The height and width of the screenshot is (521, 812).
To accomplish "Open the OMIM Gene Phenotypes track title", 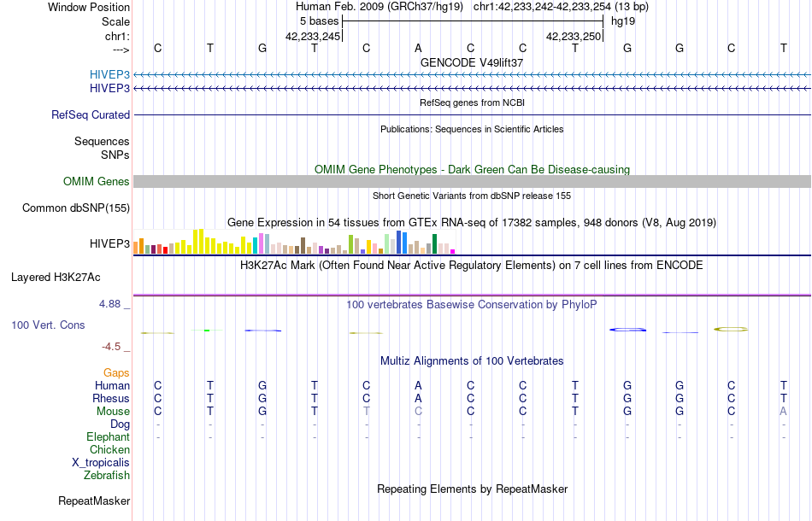I will tap(472, 169).
